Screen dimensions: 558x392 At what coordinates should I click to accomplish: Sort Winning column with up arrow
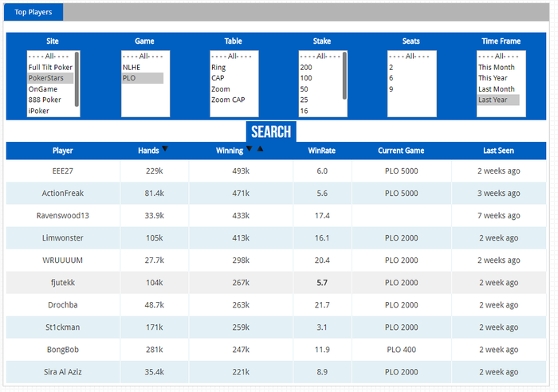click(260, 149)
